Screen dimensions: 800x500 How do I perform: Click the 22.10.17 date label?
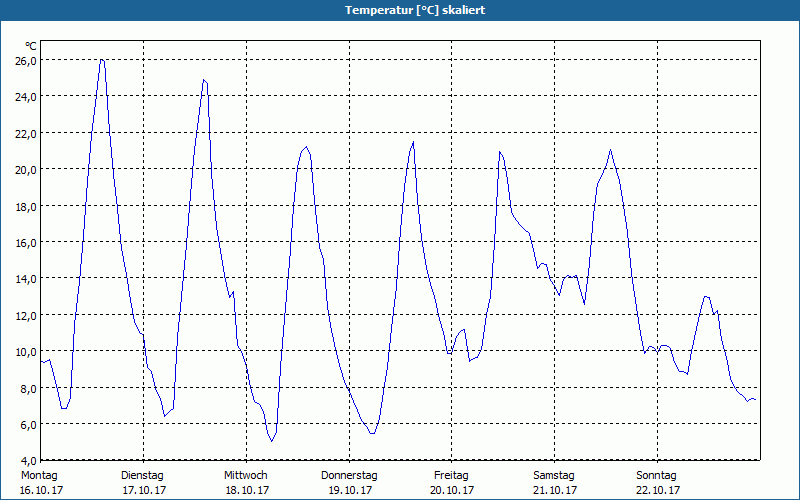[x=658, y=490]
